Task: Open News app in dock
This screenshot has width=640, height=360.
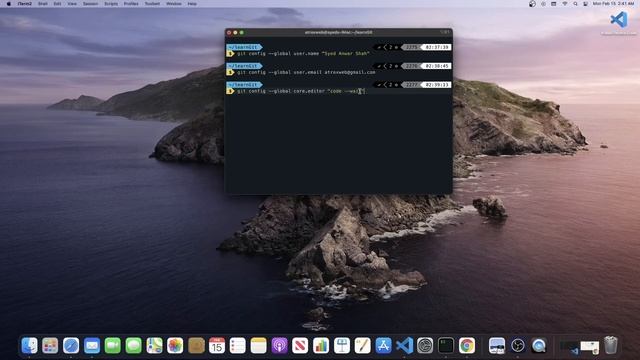Action: pos(300,346)
